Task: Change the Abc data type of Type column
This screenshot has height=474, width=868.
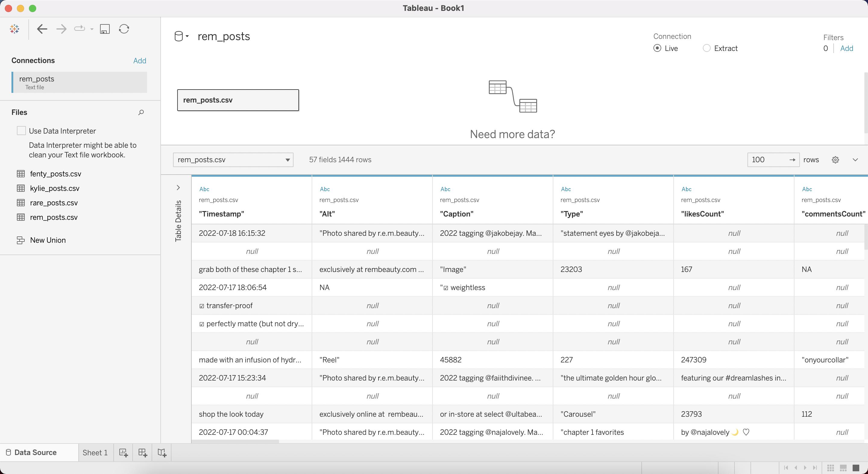Action: pyautogui.click(x=566, y=189)
